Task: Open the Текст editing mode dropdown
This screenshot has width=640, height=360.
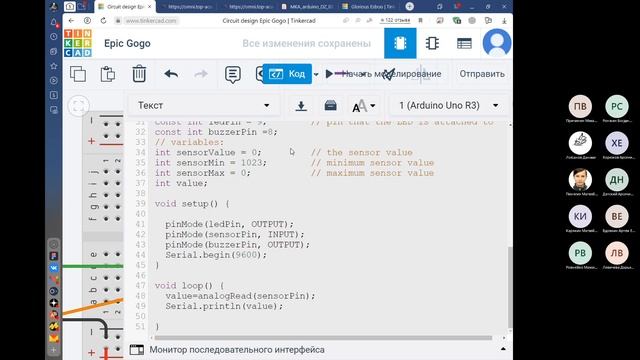Action: [x=204, y=105]
